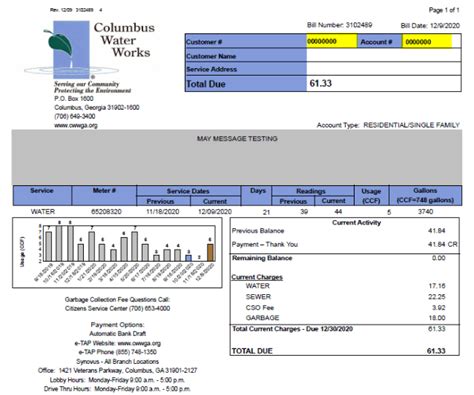Click the Customer # label cell

coord(246,42)
